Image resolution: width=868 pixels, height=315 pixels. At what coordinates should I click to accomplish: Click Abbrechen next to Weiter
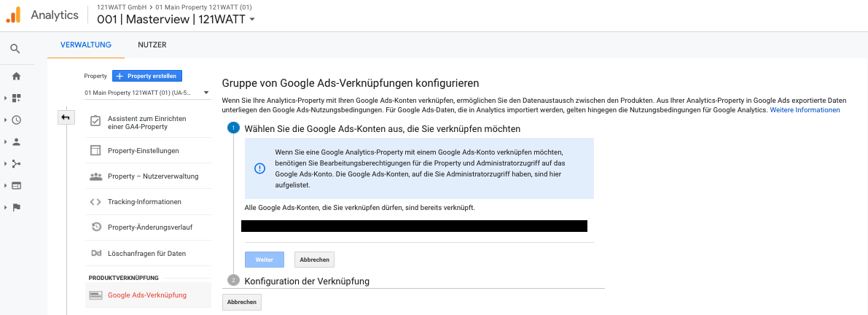pos(314,260)
